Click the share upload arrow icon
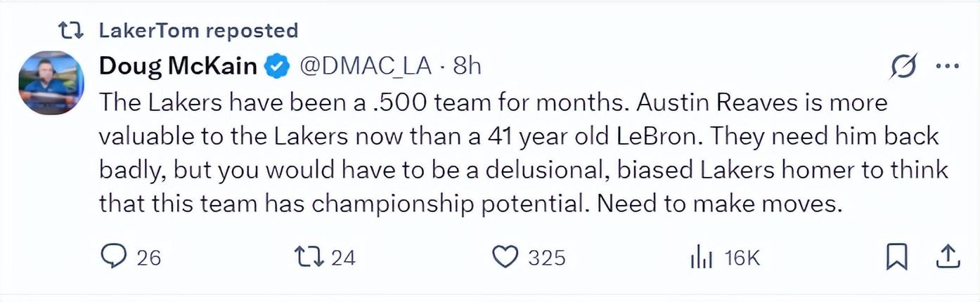Image resolution: width=980 pixels, height=302 pixels. (947, 257)
